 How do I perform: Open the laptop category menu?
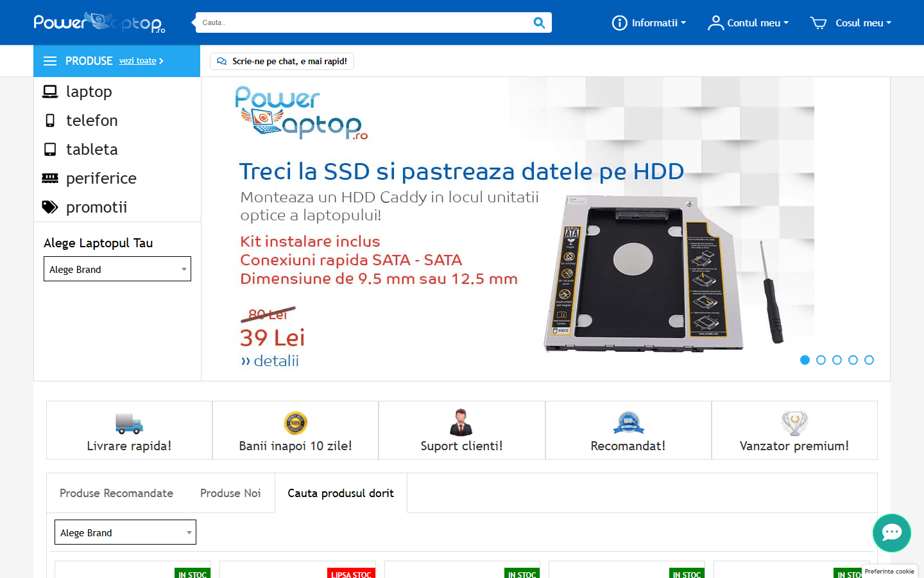coord(117,92)
